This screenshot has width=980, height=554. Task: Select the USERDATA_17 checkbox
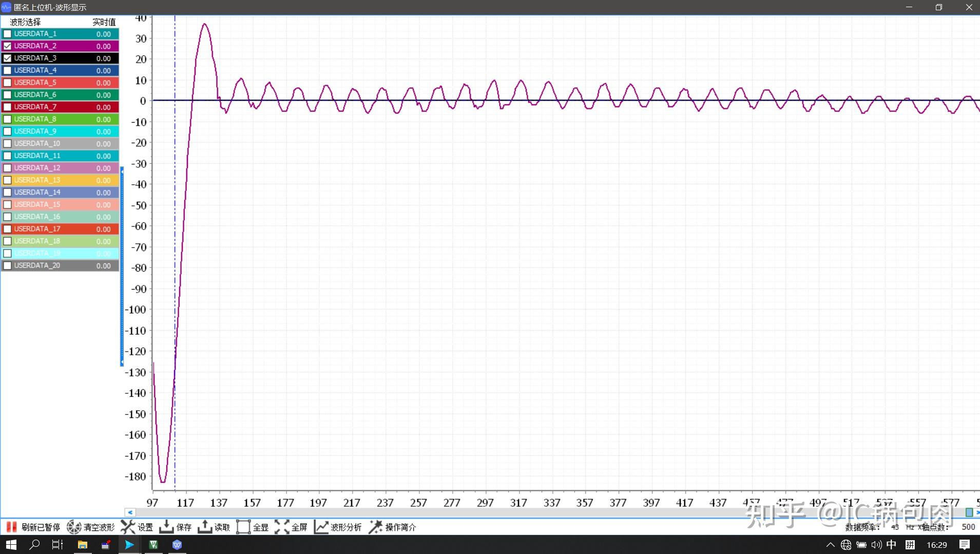7,229
